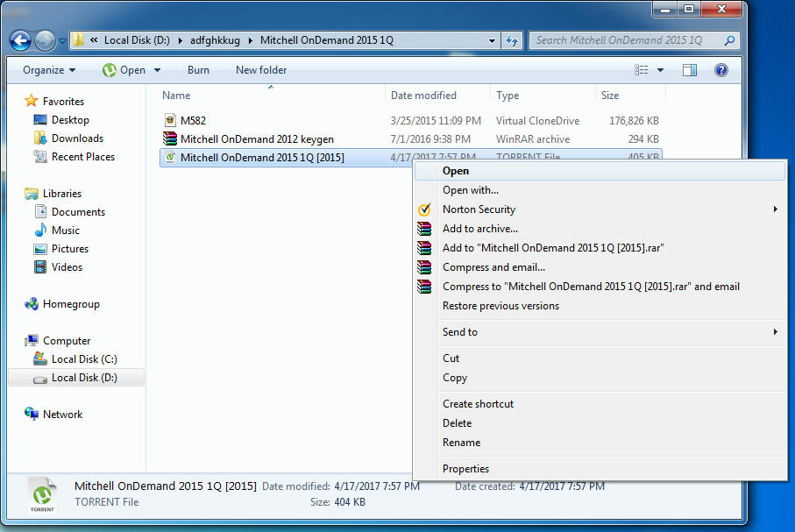Click the Burn toolbar button
Viewport: 795px width, 532px height.
tap(198, 70)
